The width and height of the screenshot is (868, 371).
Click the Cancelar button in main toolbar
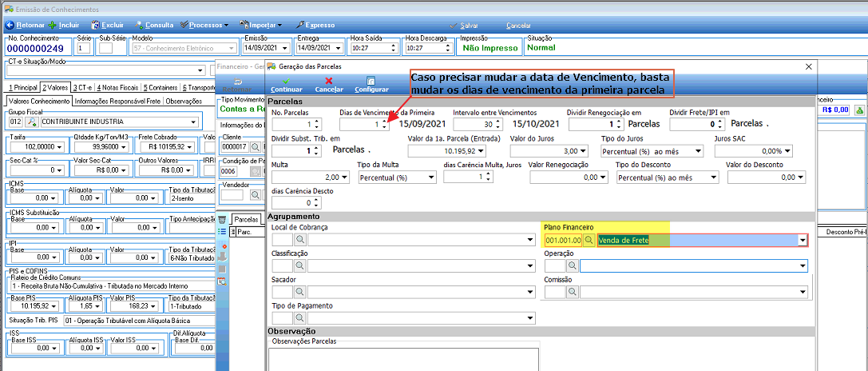(519, 26)
